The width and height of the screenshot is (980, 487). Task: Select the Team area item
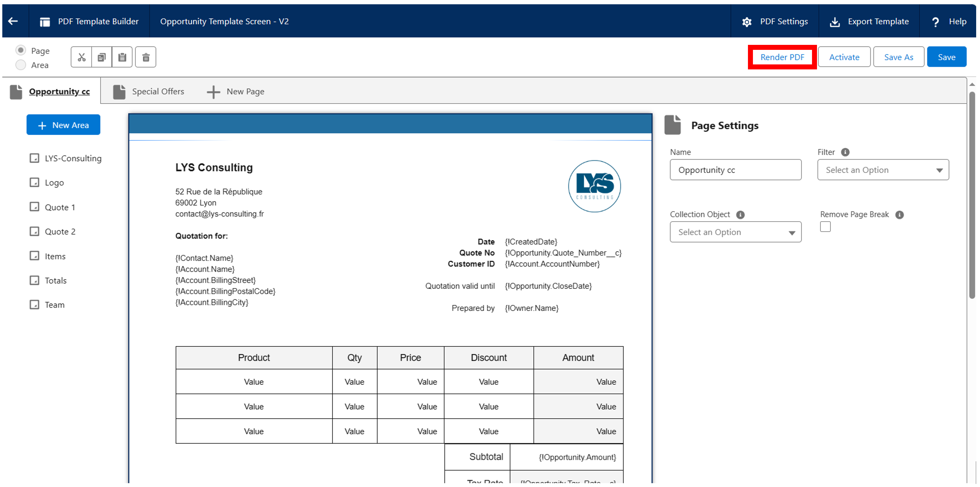(47, 305)
